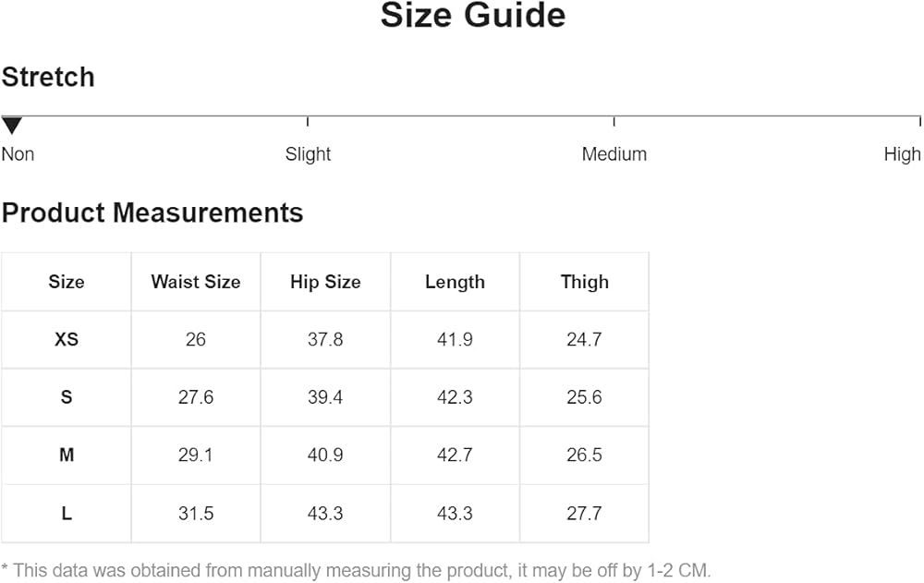Click the Size Guide title
Screen dimensions: 924x583
[x=473, y=16]
